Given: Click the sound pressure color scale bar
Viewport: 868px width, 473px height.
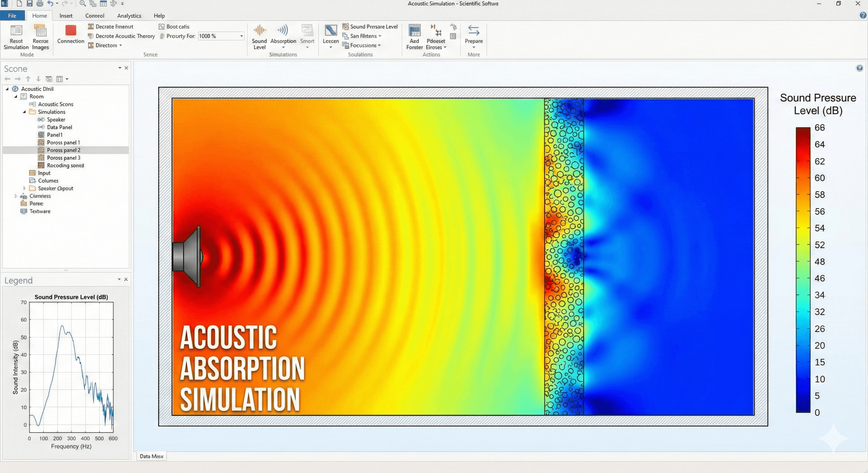Looking at the screenshot, I should pyautogui.click(x=803, y=269).
